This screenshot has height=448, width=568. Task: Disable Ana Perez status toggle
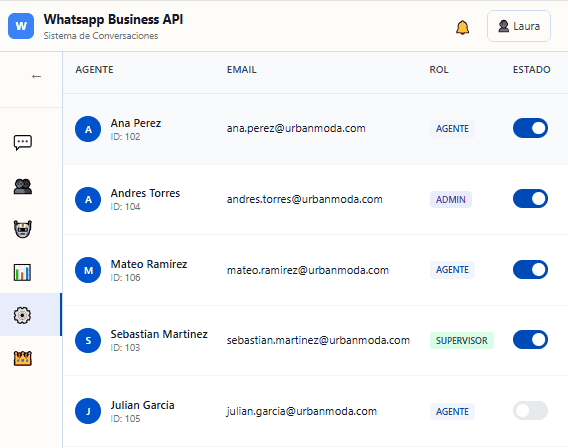(530, 128)
